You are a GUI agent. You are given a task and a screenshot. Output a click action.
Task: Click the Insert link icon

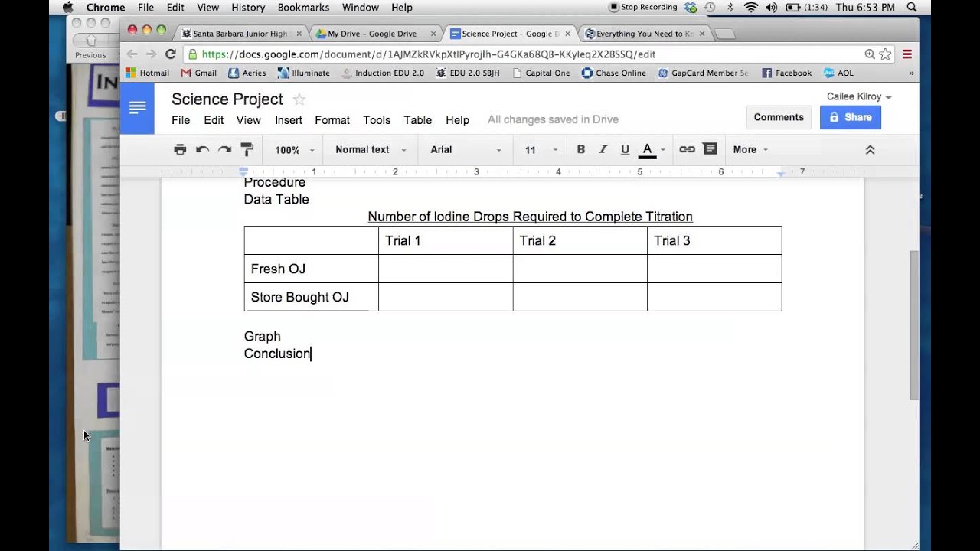(x=687, y=149)
